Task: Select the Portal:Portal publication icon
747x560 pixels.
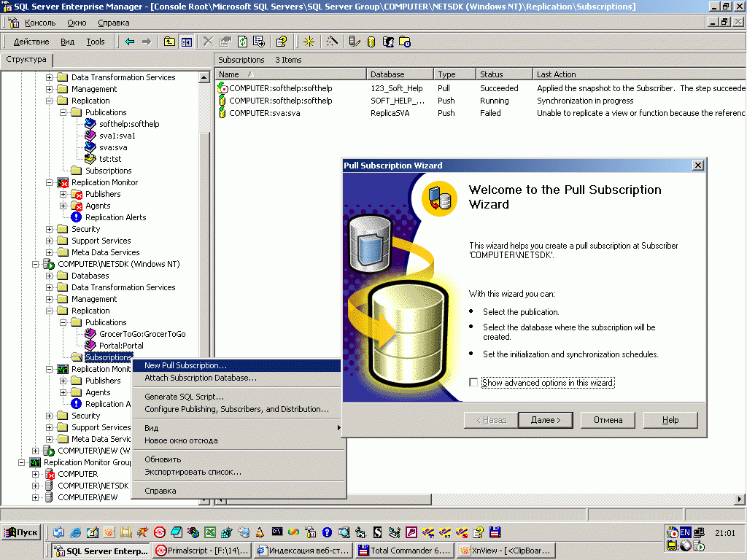Action: click(x=90, y=345)
